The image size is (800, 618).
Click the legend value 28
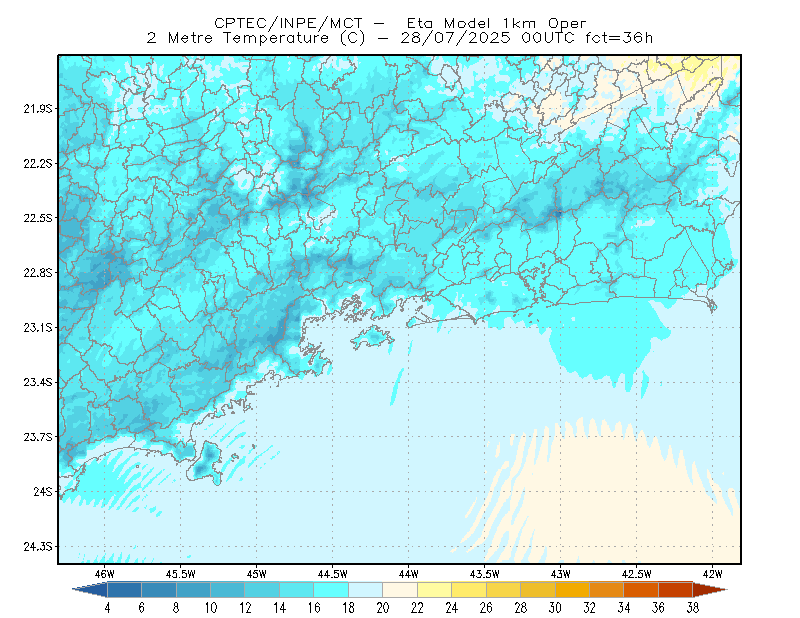click(520, 608)
